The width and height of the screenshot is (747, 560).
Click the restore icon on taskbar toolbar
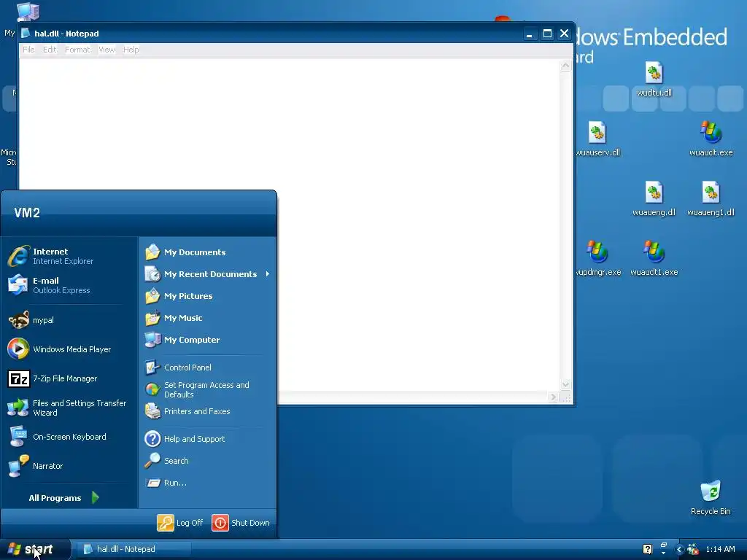click(x=664, y=545)
